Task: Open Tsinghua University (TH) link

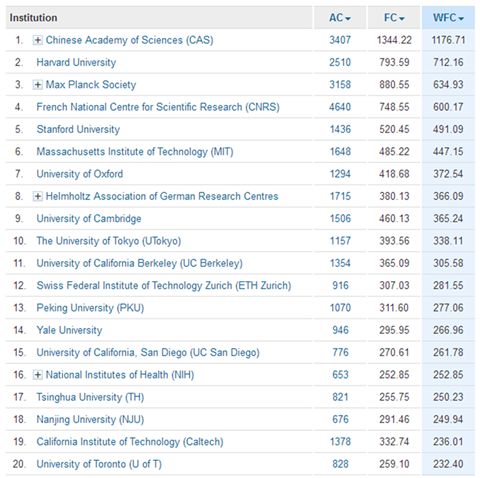Action: click(x=90, y=397)
